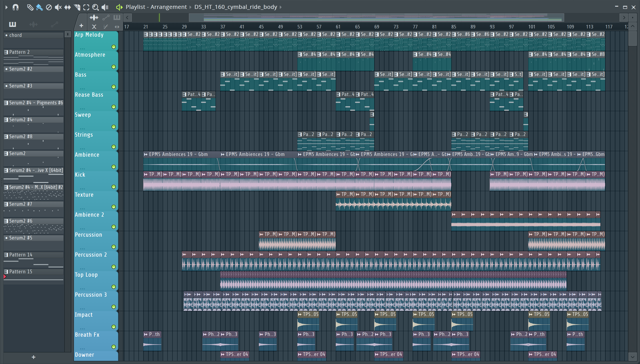The image size is (640, 364).
Task: Select the Draw pencil tool
Action: tap(30, 7)
